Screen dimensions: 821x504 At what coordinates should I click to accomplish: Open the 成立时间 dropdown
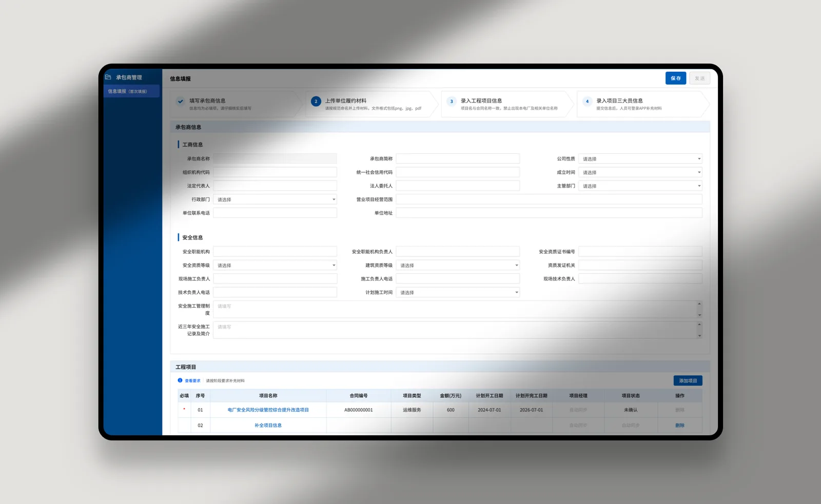point(640,172)
